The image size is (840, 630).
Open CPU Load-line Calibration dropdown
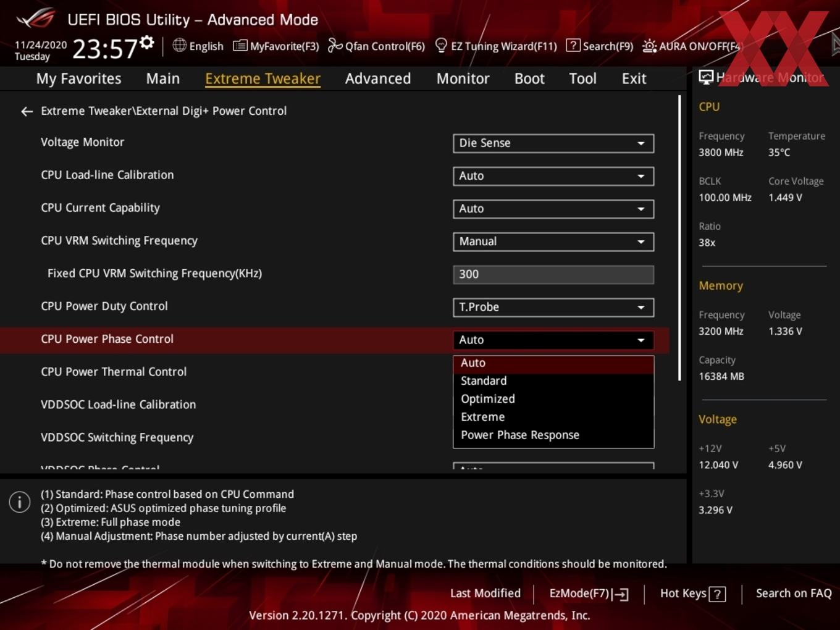[x=553, y=176]
